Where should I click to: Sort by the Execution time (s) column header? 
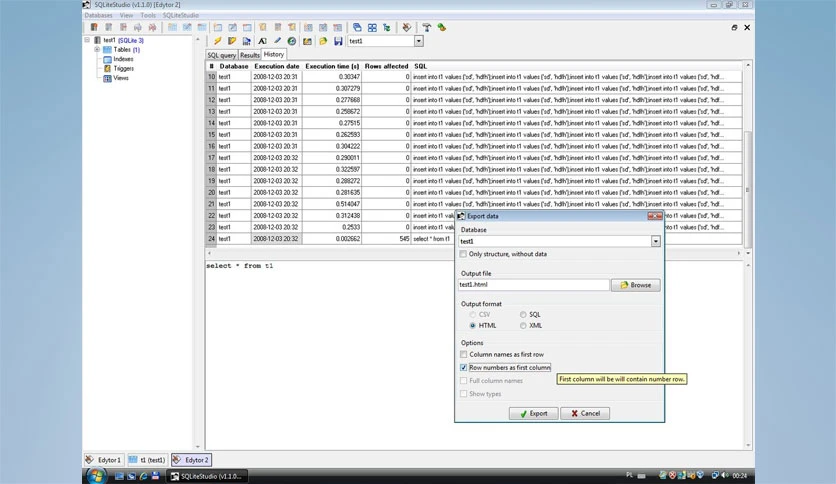(x=332, y=67)
